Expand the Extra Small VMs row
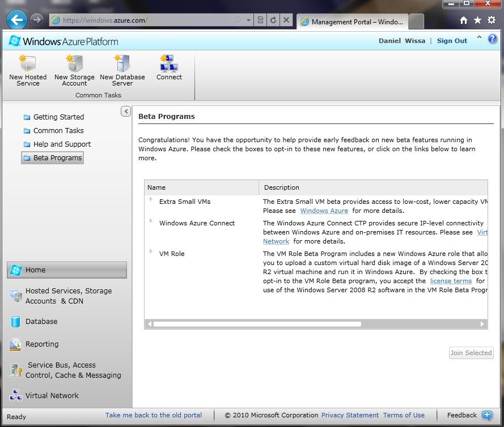The image size is (504, 427). point(151,199)
